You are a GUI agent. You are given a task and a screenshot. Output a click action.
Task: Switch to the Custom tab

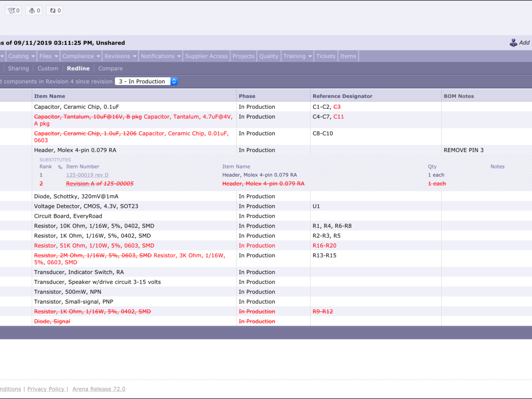point(47,68)
